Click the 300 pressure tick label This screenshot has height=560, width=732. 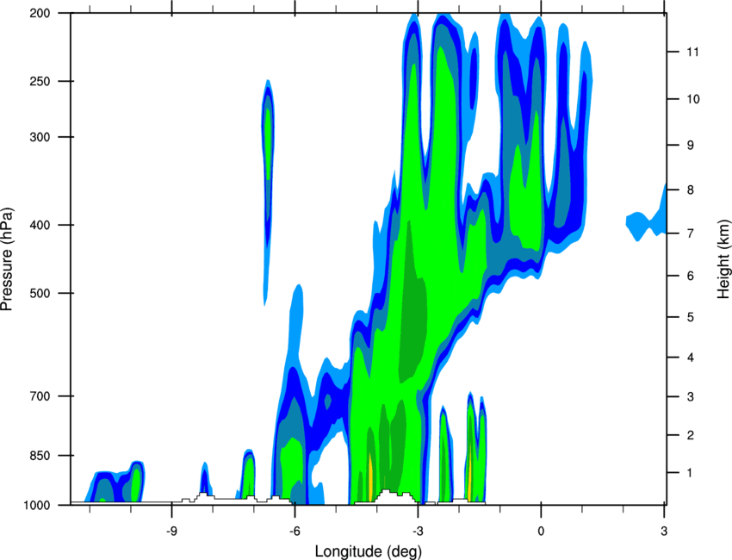40,137
